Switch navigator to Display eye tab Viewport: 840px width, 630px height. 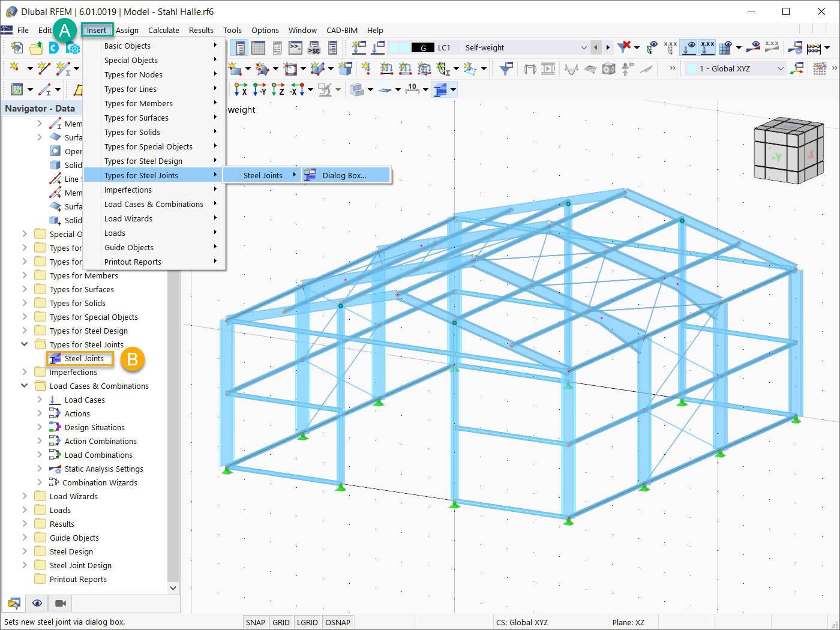(x=37, y=603)
